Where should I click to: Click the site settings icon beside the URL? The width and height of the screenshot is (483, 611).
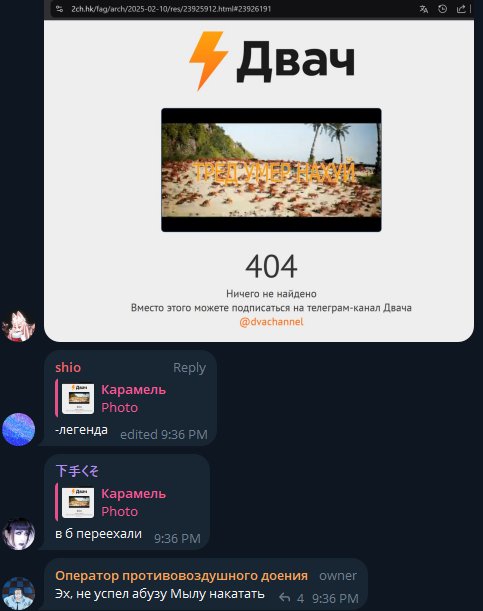coord(59,9)
